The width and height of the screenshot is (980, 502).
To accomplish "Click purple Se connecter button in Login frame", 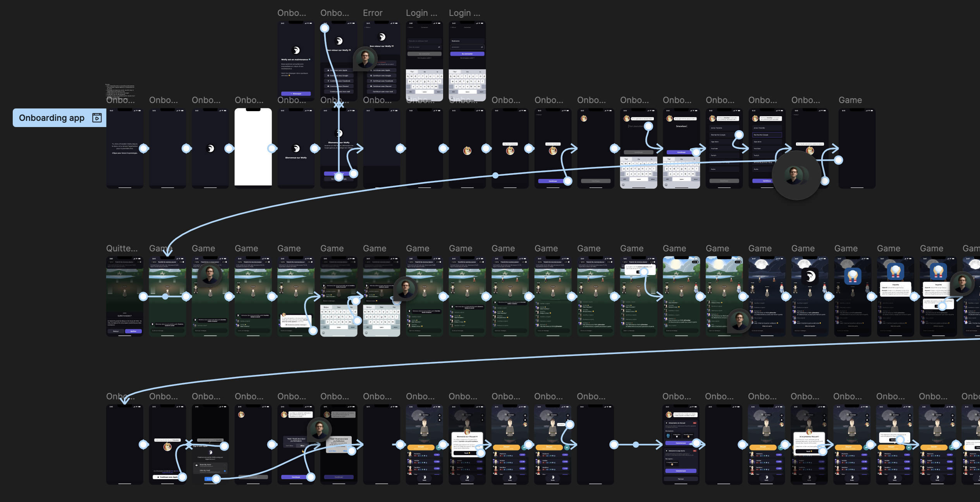I will [x=467, y=54].
